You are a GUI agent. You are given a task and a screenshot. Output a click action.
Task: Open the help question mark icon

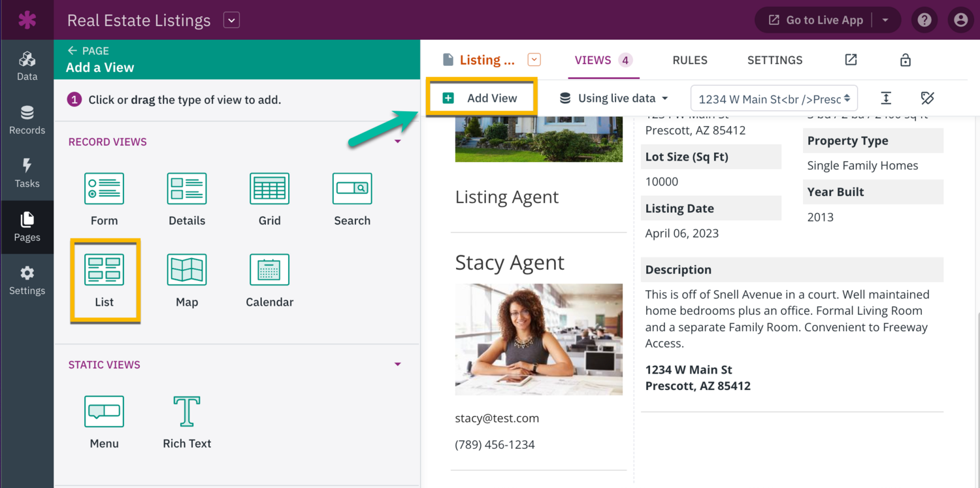pos(924,20)
